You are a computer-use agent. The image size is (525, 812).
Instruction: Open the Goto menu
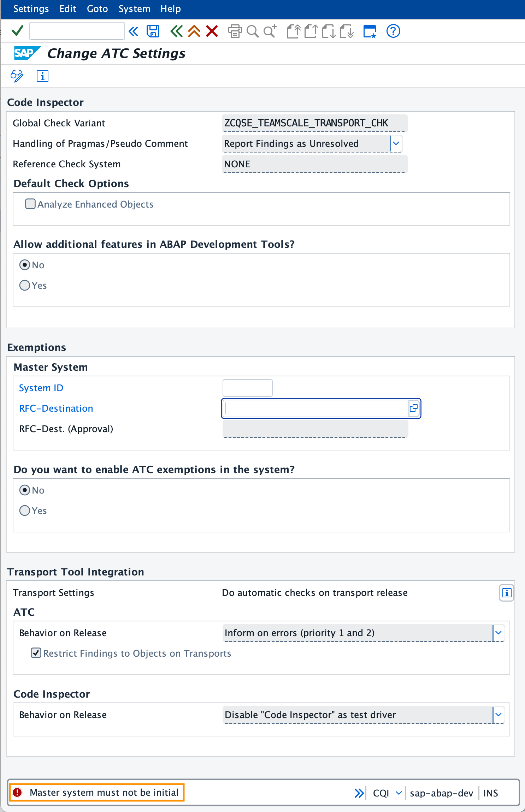pyautogui.click(x=97, y=9)
